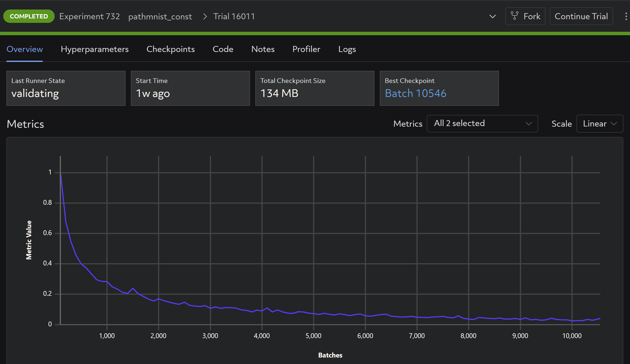The image size is (630, 364).
Task: Expand the trial breadcrumb dropdown chevron
Action: (x=493, y=17)
